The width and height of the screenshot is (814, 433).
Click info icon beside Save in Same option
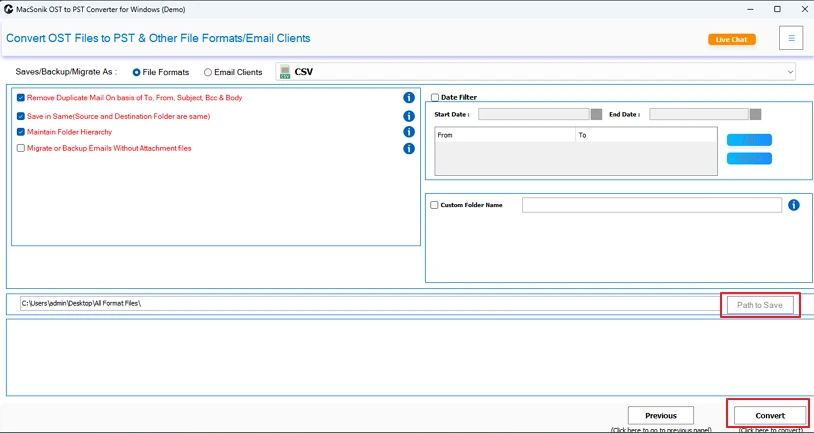coord(408,116)
